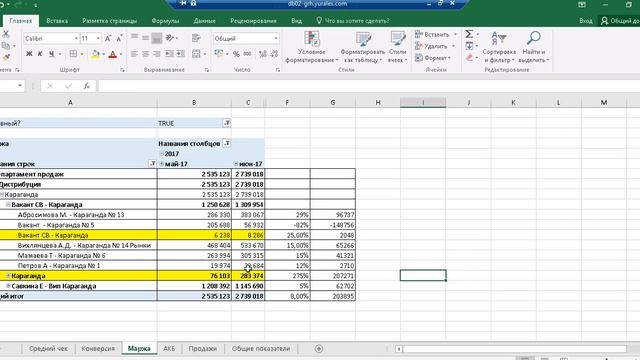The height and width of the screenshot is (360, 640).
Task: Decrease indent in cell
Action: (169, 54)
